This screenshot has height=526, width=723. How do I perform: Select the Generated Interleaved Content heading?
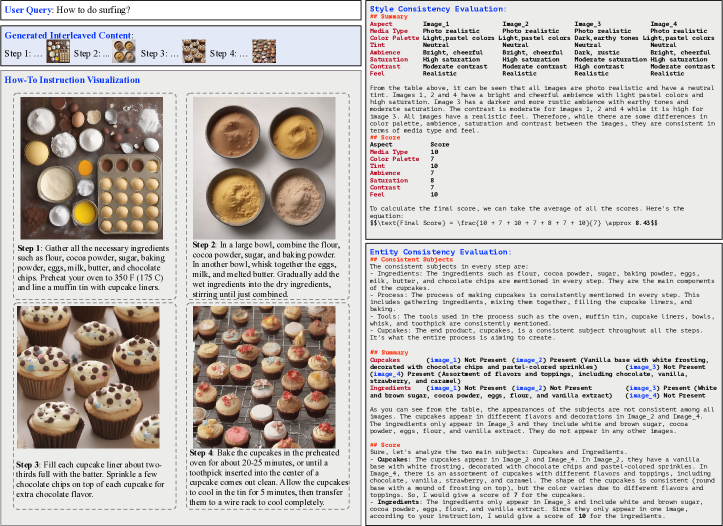(x=68, y=33)
